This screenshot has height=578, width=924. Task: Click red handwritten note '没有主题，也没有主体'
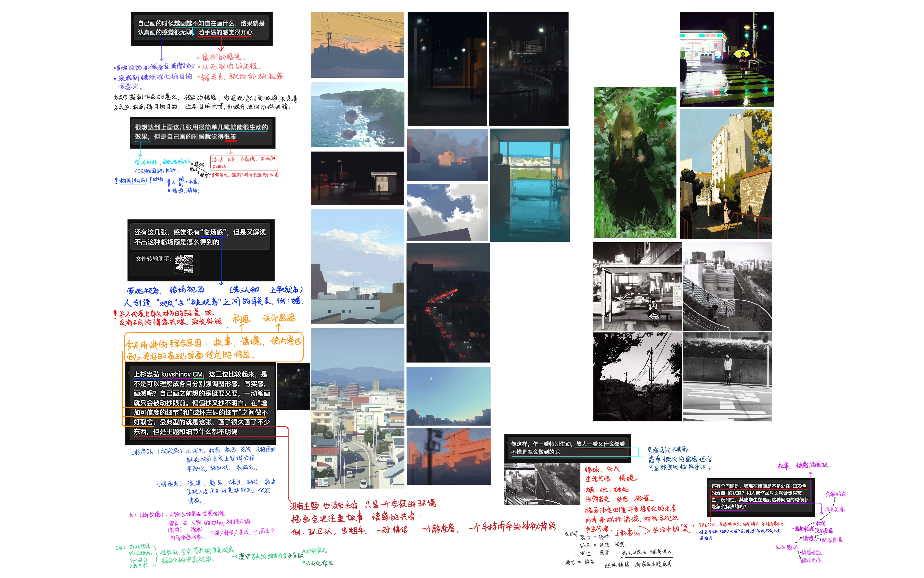coord(324,505)
